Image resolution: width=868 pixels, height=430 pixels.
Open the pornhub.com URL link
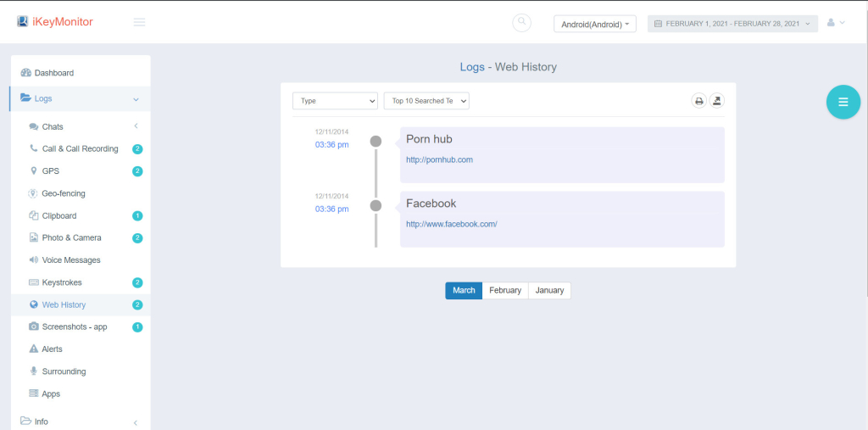click(x=440, y=159)
